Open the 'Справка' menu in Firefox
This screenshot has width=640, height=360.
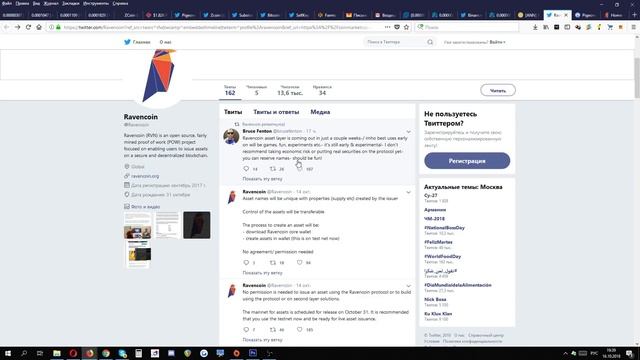click(x=120, y=3)
